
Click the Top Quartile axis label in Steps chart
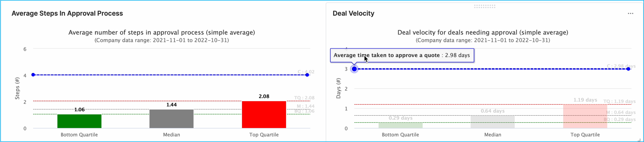tap(264, 135)
